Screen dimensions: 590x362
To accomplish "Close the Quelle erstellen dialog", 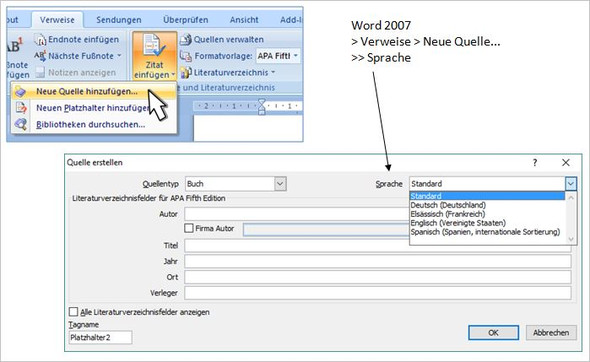I will (x=566, y=163).
